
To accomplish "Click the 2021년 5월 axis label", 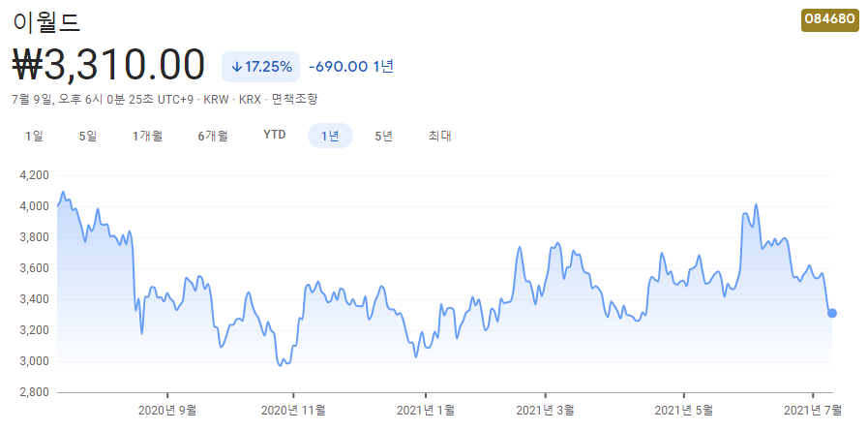I will point(684,411).
